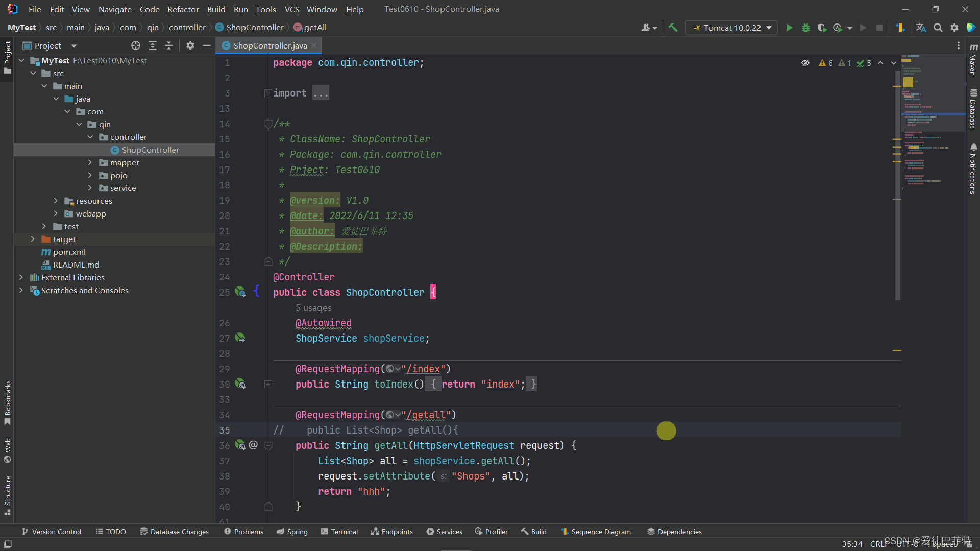This screenshot has width=980, height=551.
Task: Click the tool-window quick-access icon in the status bar's left corner
Action: tap(8, 544)
